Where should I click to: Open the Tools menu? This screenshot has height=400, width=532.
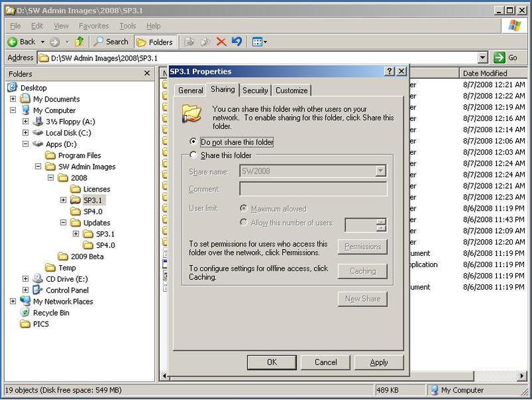[x=128, y=26]
